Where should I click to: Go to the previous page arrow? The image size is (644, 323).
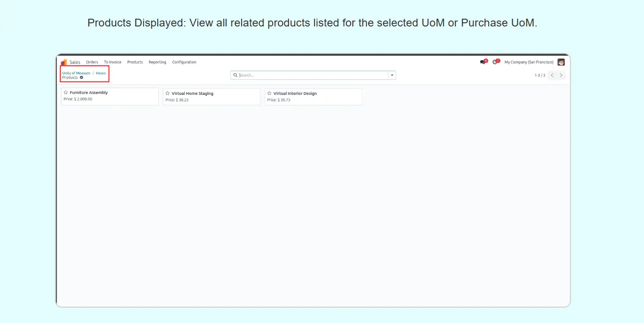(x=552, y=75)
